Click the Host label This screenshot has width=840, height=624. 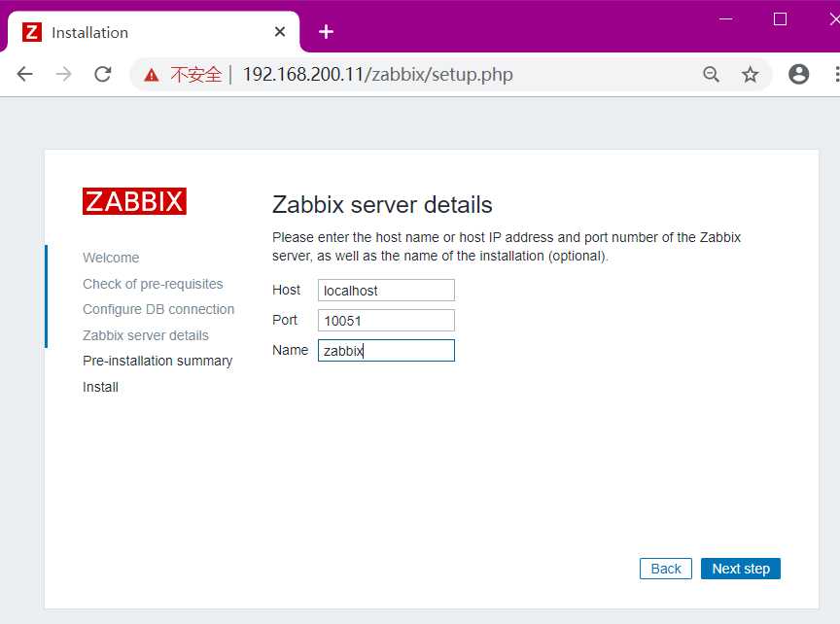point(286,290)
